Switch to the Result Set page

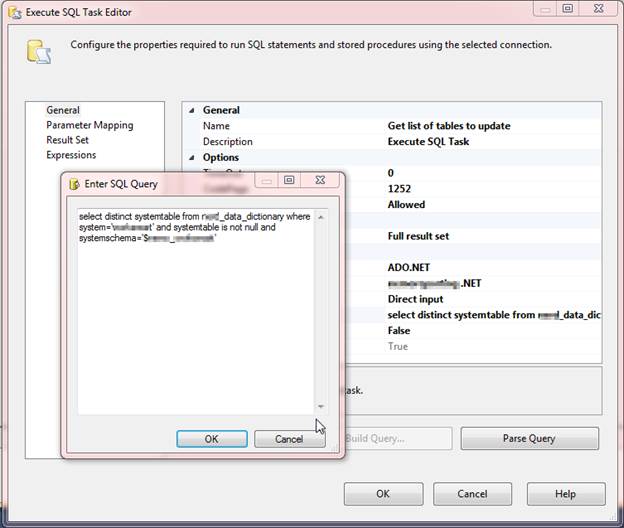click(x=67, y=140)
